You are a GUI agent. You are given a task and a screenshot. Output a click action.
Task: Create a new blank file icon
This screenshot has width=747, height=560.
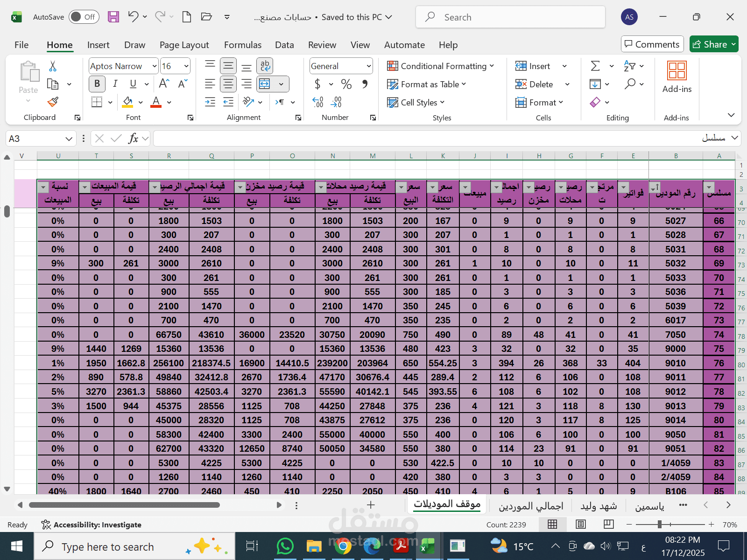(187, 17)
